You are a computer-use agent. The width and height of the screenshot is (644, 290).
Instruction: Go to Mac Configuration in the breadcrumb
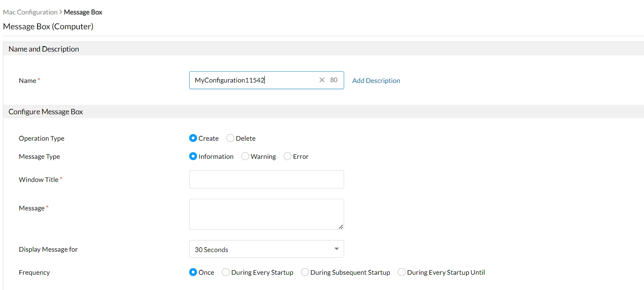[30, 12]
